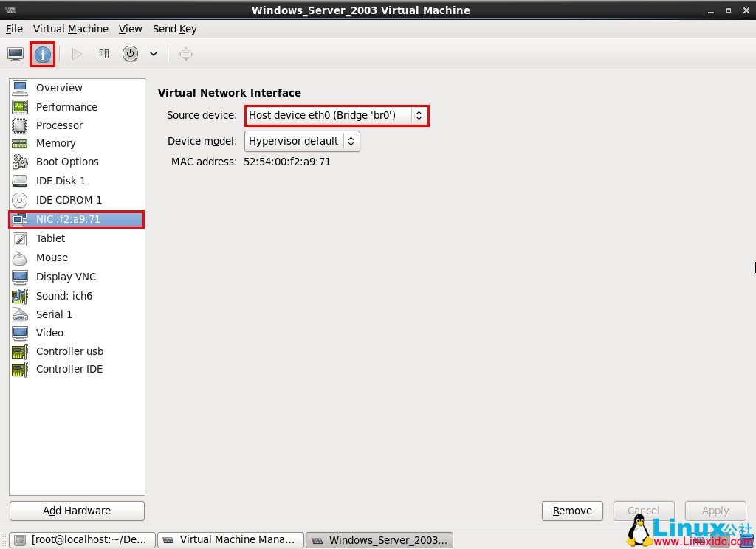This screenshot has height=549, width=756.
Task: Remove the selected NIC device
Action: [x=572, y=511]
